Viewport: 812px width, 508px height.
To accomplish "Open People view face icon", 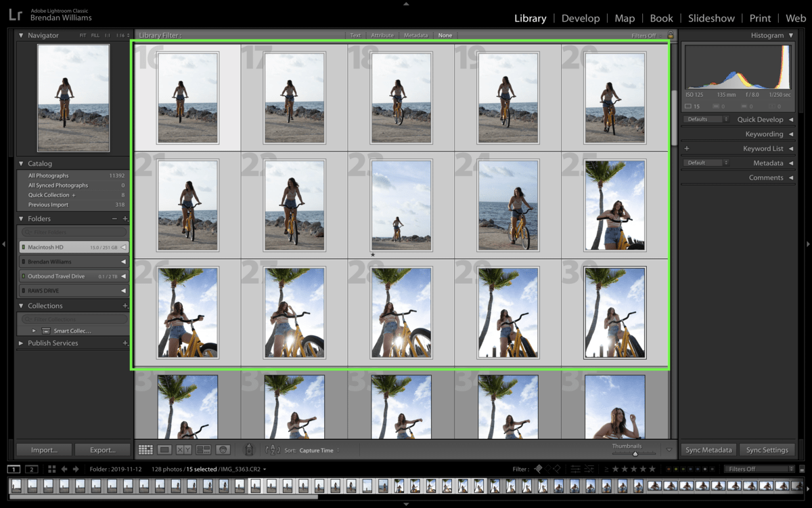I will point(223,450).
